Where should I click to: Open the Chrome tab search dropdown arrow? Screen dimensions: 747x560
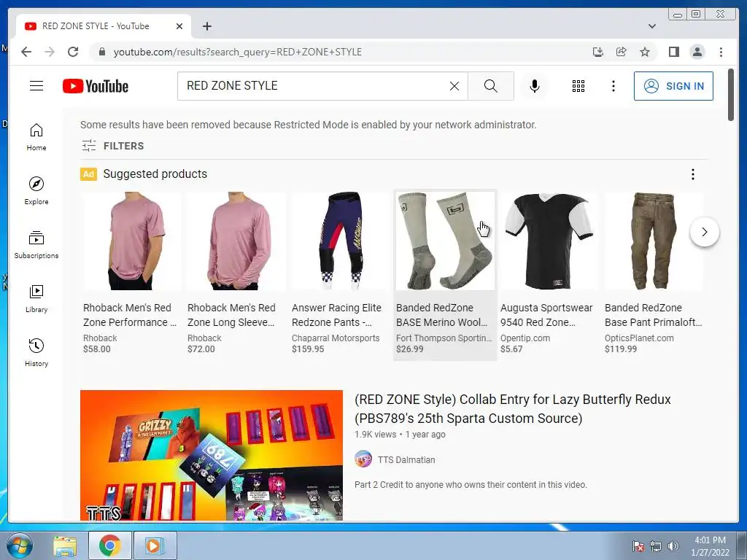tap(651, 26)
